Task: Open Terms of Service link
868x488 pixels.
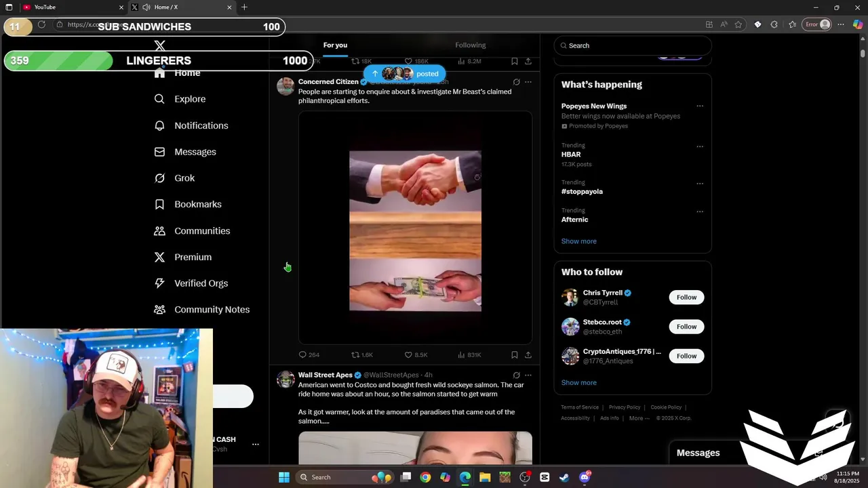Action: click(580, 407)
